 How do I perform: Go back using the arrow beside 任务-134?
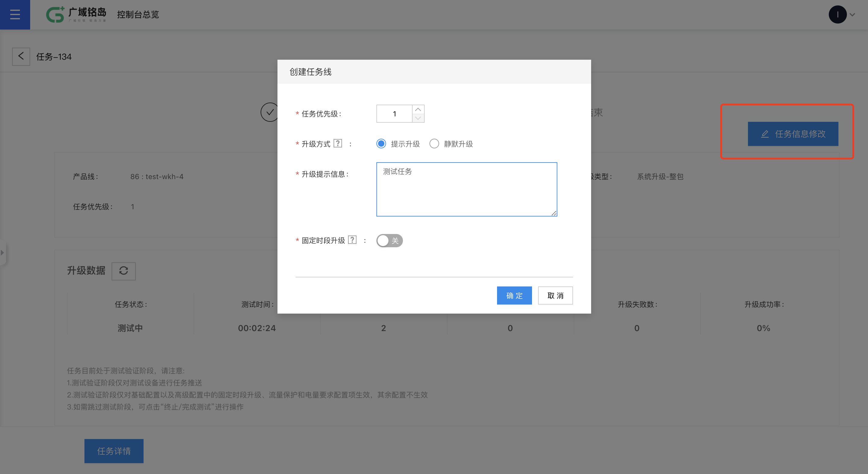(21, 56)
